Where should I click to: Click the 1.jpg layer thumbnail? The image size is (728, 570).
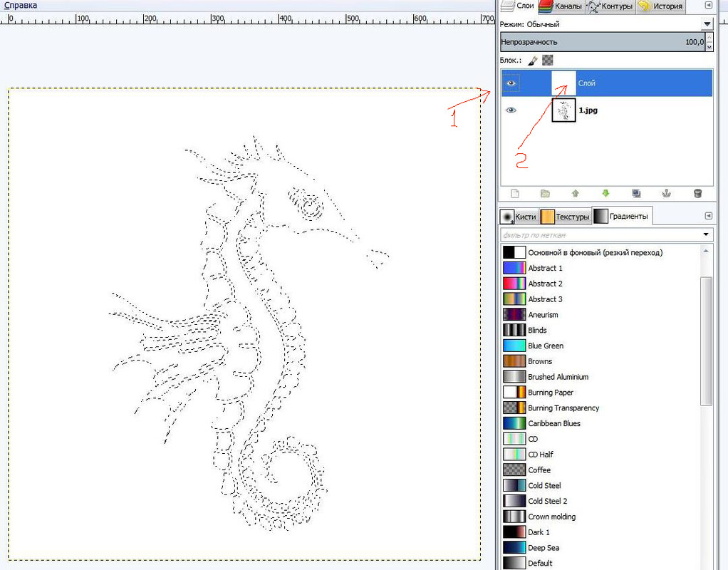(563, 110)
